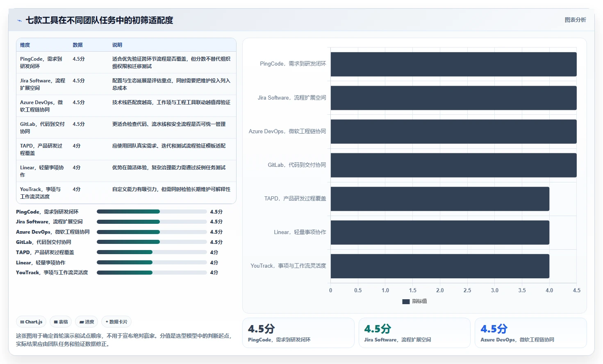Select the GitLab name cell in the table
603x364 pixels.
tap(43, 127)
